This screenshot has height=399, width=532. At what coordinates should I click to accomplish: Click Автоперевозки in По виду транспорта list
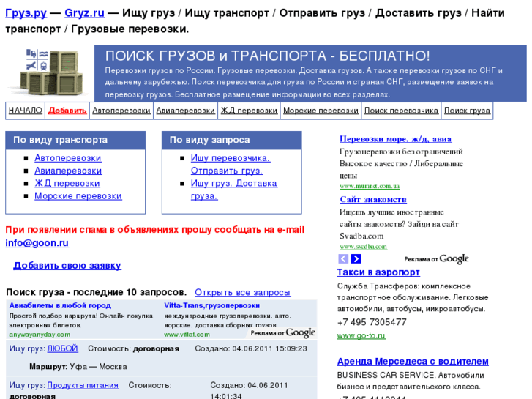68,158
